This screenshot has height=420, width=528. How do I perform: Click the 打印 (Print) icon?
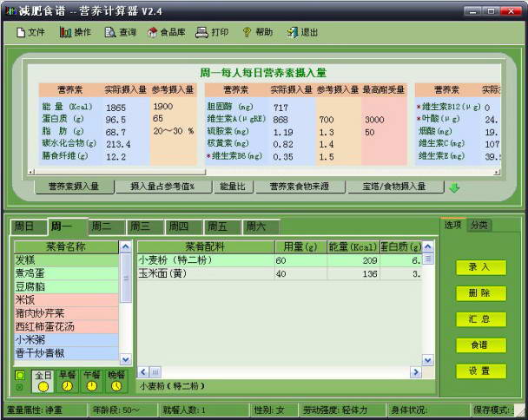coord(212,32)
